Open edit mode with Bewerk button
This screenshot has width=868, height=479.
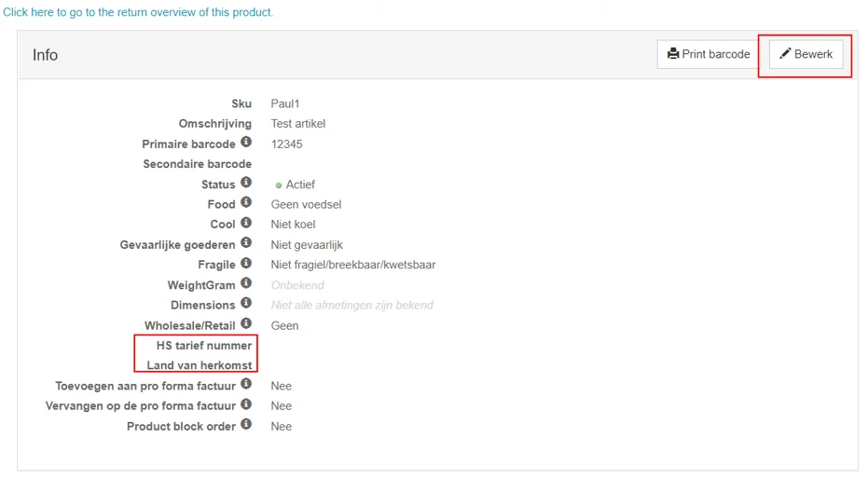tap(806, 54)
